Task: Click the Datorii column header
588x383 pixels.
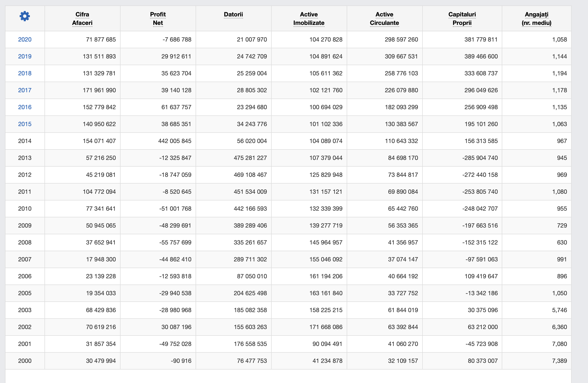Action: pos(233,14)
